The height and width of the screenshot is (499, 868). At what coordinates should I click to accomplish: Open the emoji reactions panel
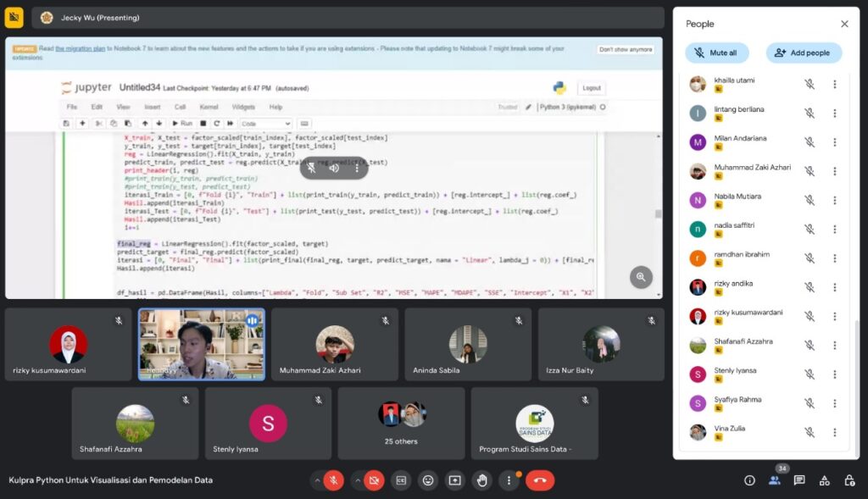428,480
